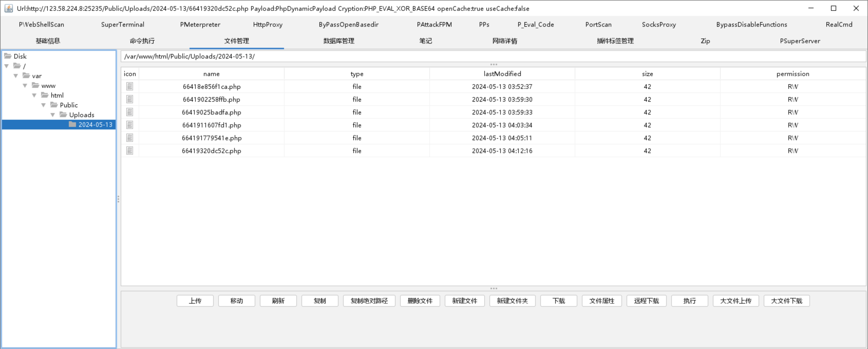The image size is (868, 349).
Task: Click the path field /var/www/html/Public/Uploads/2024-05-13/
Action: (x=493, y=56)
